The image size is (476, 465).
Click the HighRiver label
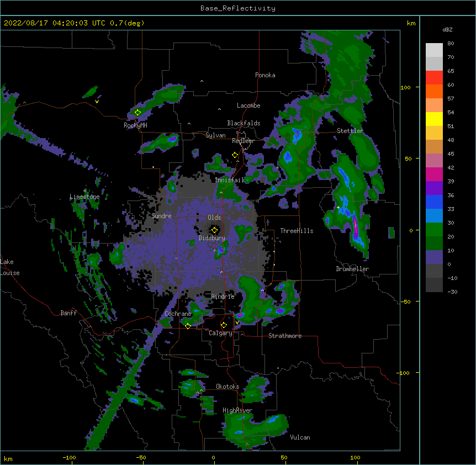pos(237,410)
